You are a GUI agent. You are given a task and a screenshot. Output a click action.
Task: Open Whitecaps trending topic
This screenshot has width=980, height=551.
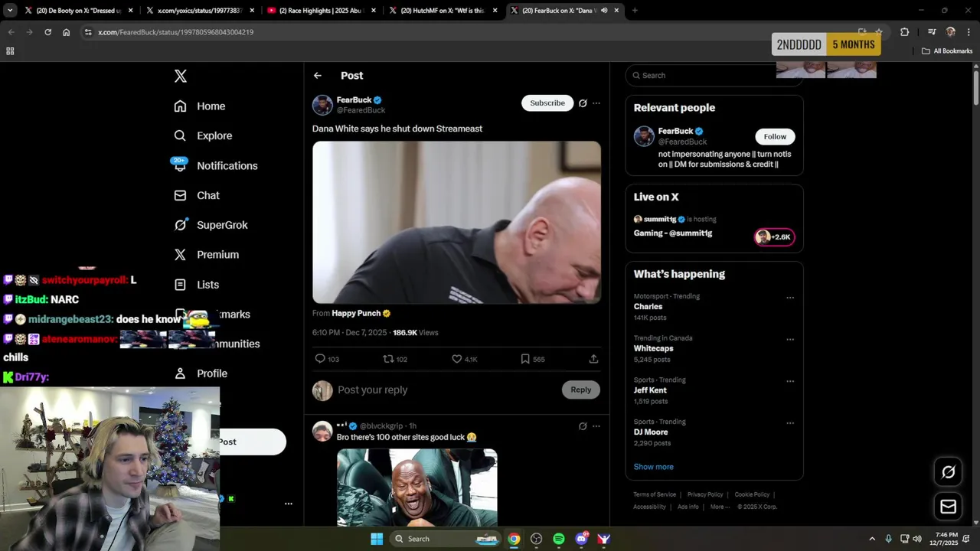pyautogui.click(x=653, y=348)
